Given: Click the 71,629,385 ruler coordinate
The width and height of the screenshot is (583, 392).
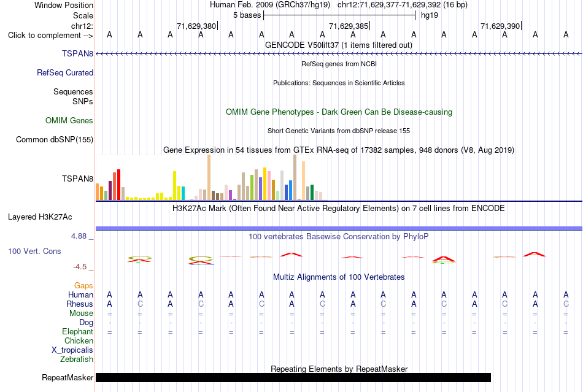Looking at the screenshot, I should click(x=349, y=26).
